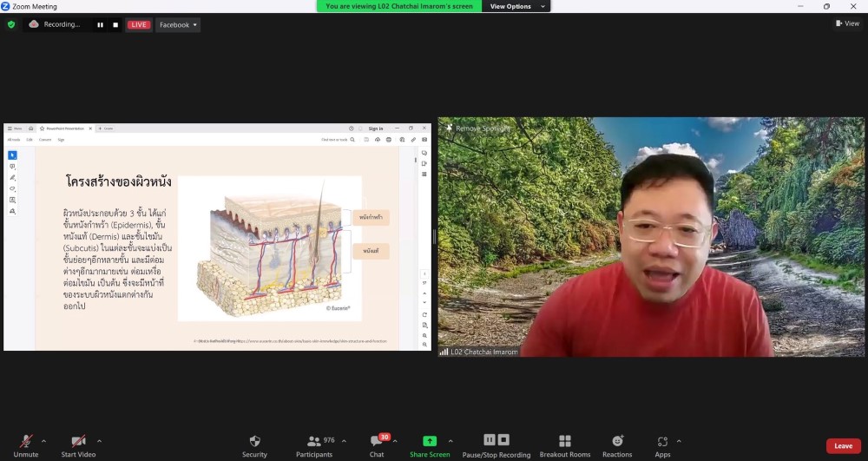Click the green encryption shield icon
Image resolution: width=868 pixels, height=461 pixels.
click(11, 25)
